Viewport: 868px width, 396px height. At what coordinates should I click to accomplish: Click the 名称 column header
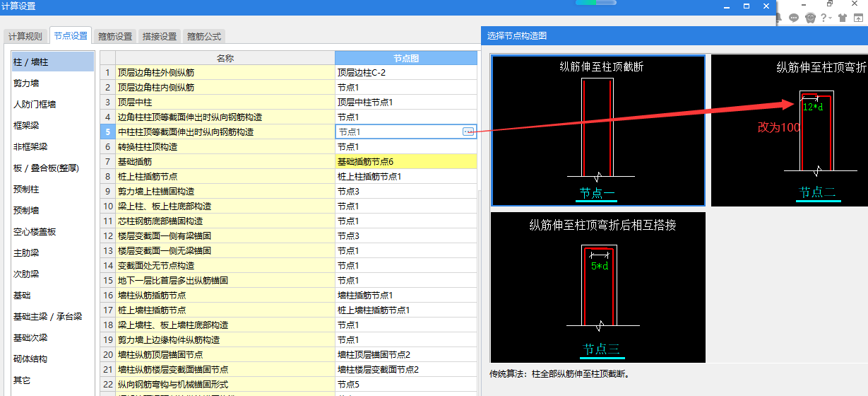(x=225, y=58)
